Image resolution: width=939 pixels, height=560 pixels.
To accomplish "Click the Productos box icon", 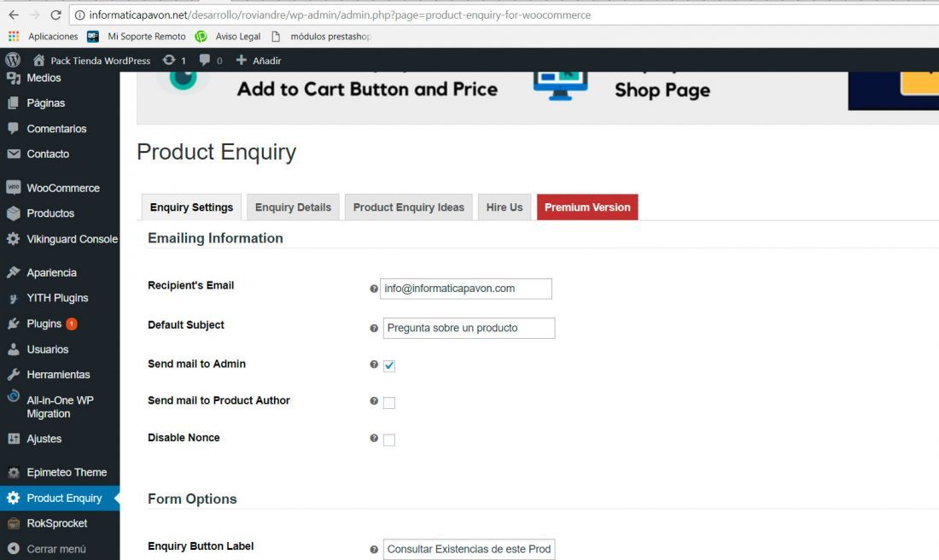I will click(13, 213).
